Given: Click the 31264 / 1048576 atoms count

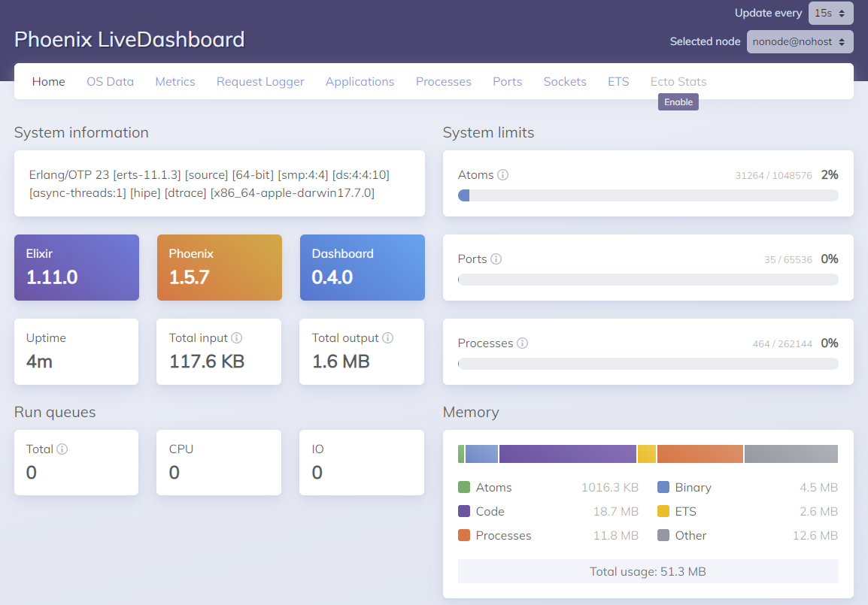Looking at the screenshot, I should (773, 175).
